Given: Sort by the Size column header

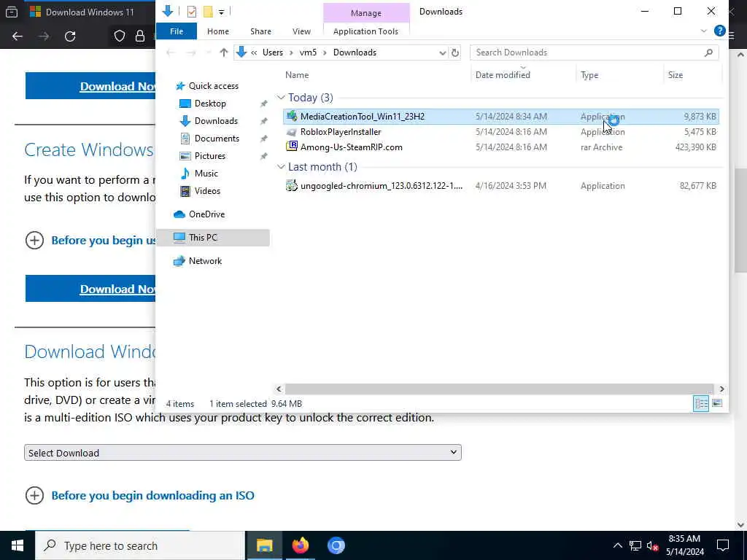Looking at the screenshot, I should (675, 75).
